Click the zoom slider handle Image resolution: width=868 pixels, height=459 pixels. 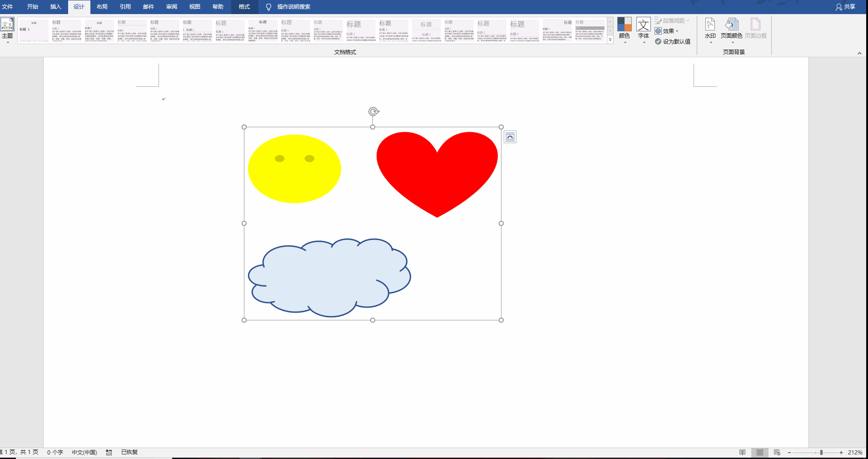821,453
